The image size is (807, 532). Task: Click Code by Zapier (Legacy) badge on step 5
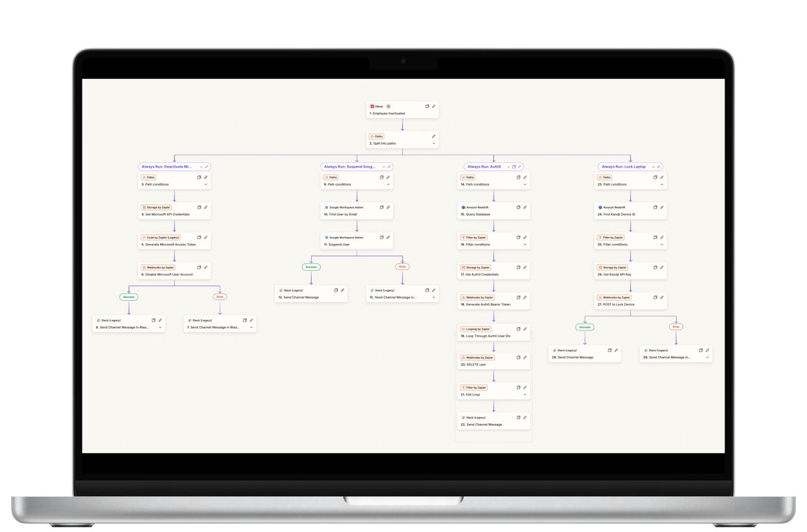tap(161, 238)
